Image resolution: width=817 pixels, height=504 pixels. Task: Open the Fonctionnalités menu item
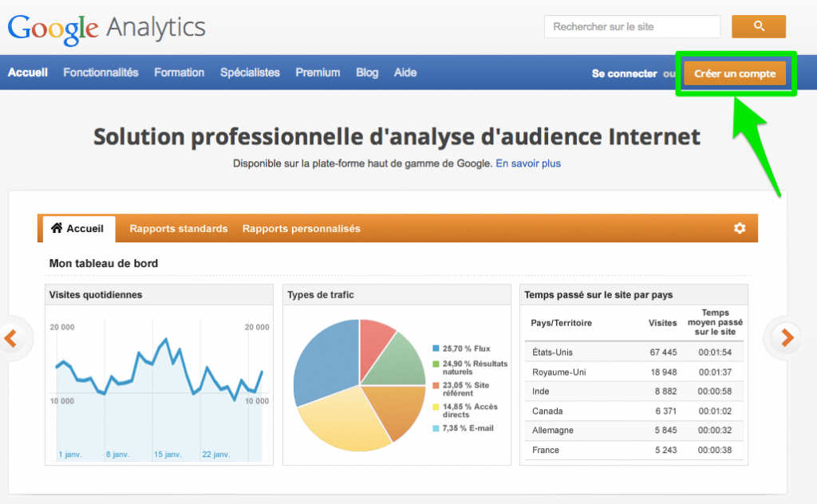coord(101,73)
